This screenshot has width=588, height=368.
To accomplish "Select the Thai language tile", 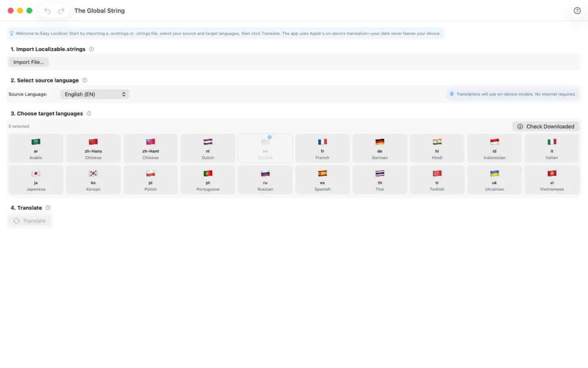I will pos(380,180).
